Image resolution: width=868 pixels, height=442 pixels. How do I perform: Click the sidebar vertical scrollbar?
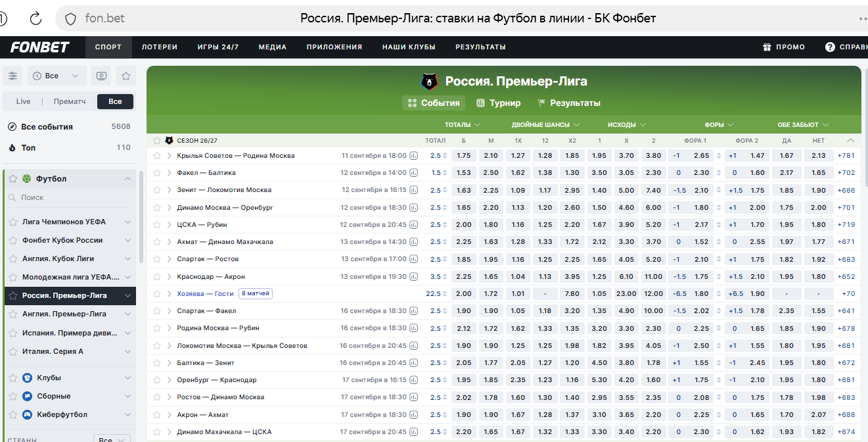(141, 217)
